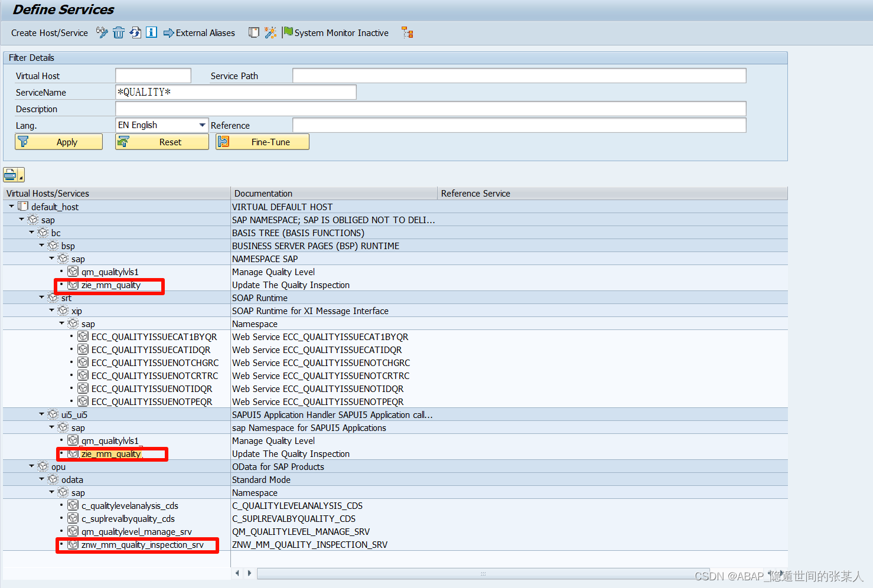
Task: Click 'SOAP Runtime for XI Message Interface' text
Action: click(310, 311)
